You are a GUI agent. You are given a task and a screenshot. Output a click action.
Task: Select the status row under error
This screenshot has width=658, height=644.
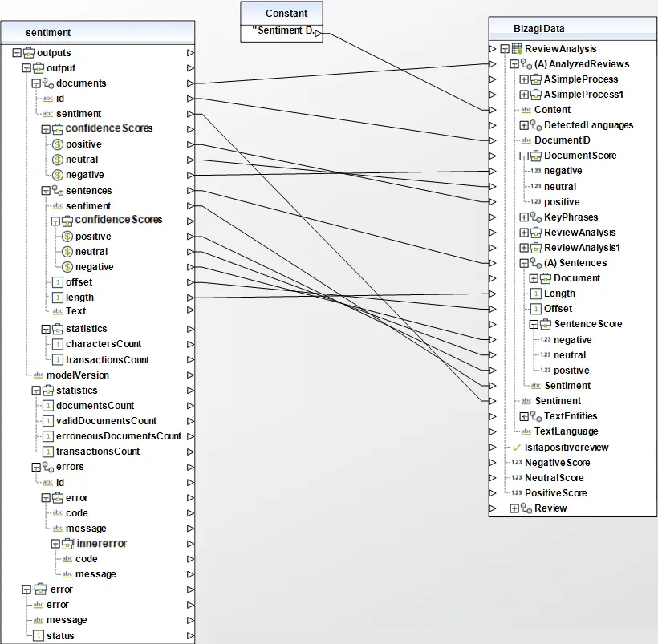pyautogui.click(x=60, y=636)
